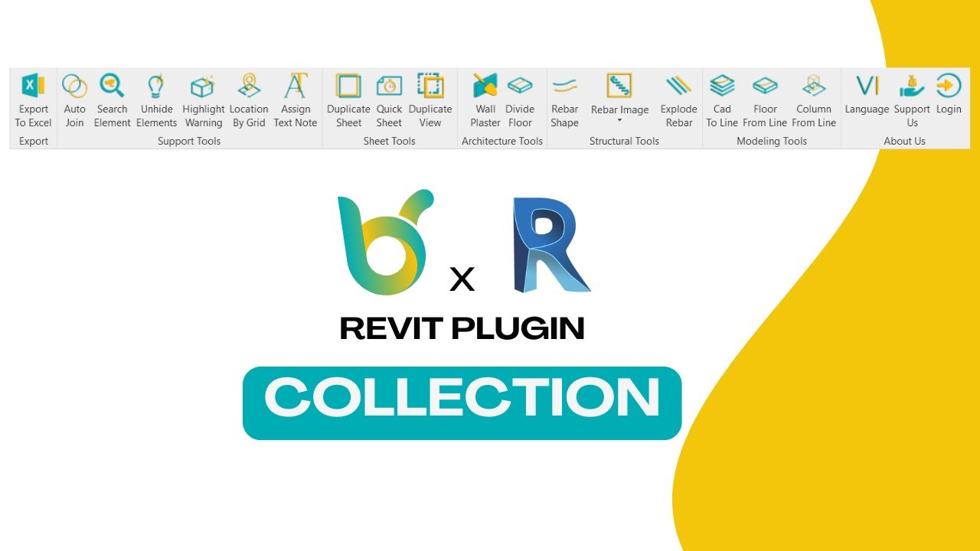The height and width of the screenshot is (551, 980).
Task: Open the Search Element tool
Action: 112,99
